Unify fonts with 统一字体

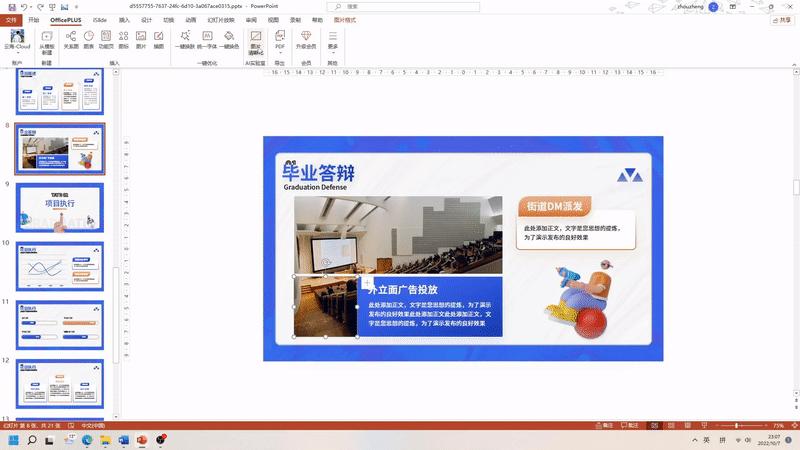(207, 39)
